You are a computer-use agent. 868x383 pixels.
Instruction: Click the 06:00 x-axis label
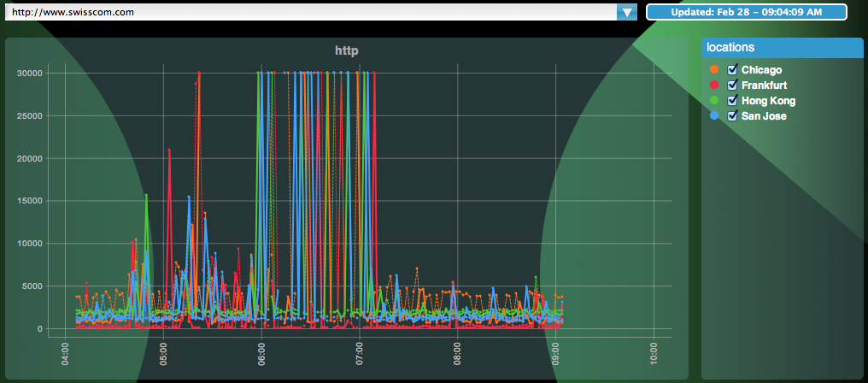tap(261, 355)
